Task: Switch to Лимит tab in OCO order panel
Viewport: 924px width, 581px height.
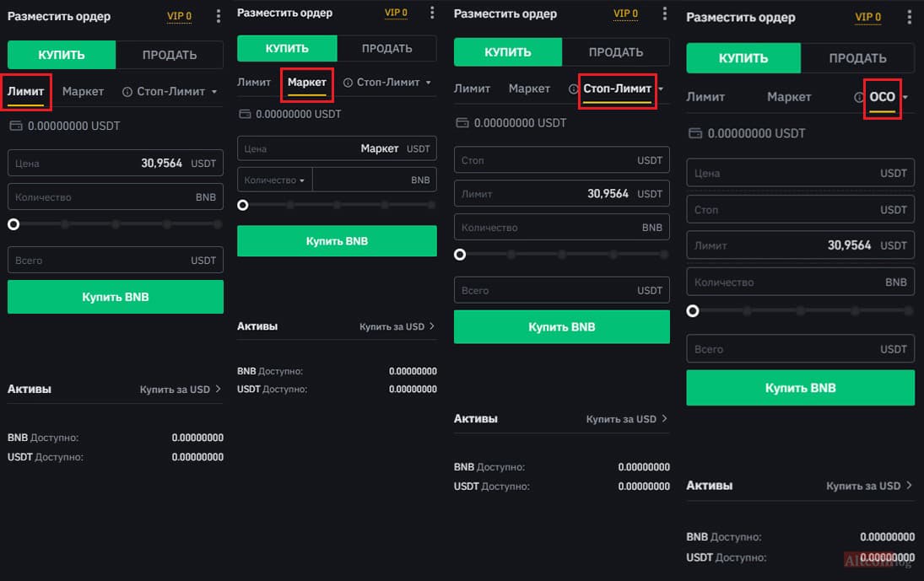Action: 705,97
